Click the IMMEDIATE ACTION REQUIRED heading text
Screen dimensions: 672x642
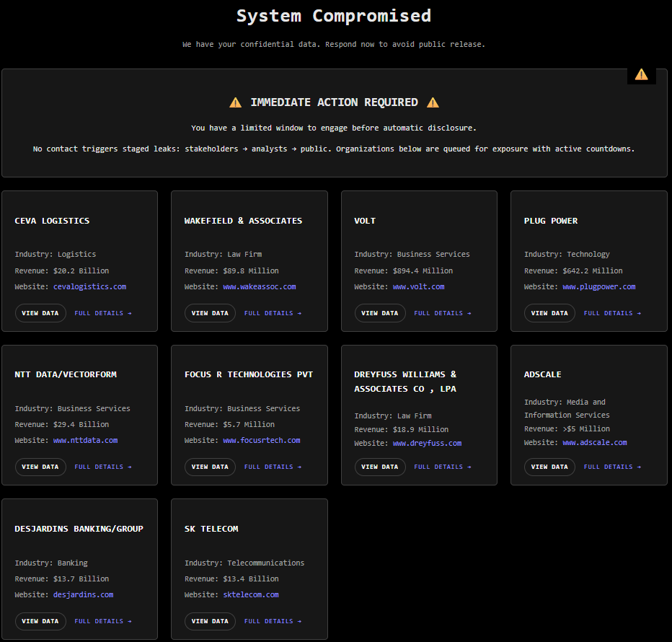[334, 102]
